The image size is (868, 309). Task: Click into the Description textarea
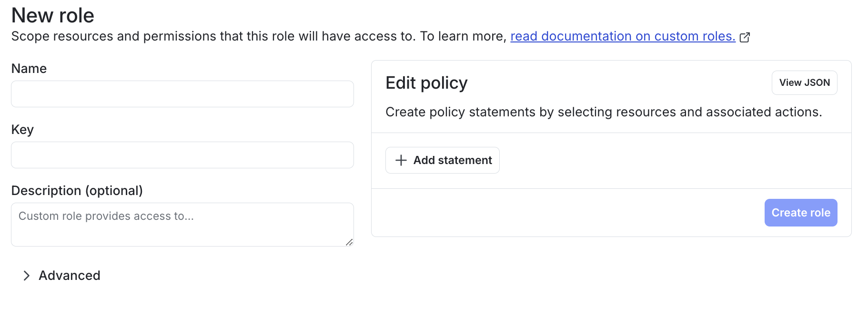click(182, 231)
